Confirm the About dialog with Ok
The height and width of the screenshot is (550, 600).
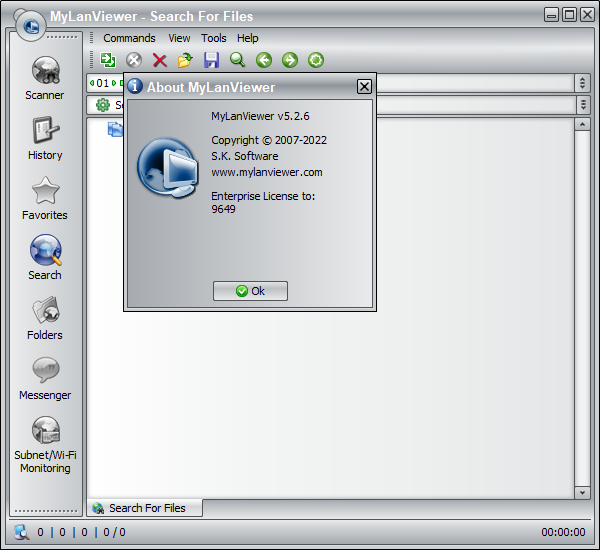tap(250, 291)
